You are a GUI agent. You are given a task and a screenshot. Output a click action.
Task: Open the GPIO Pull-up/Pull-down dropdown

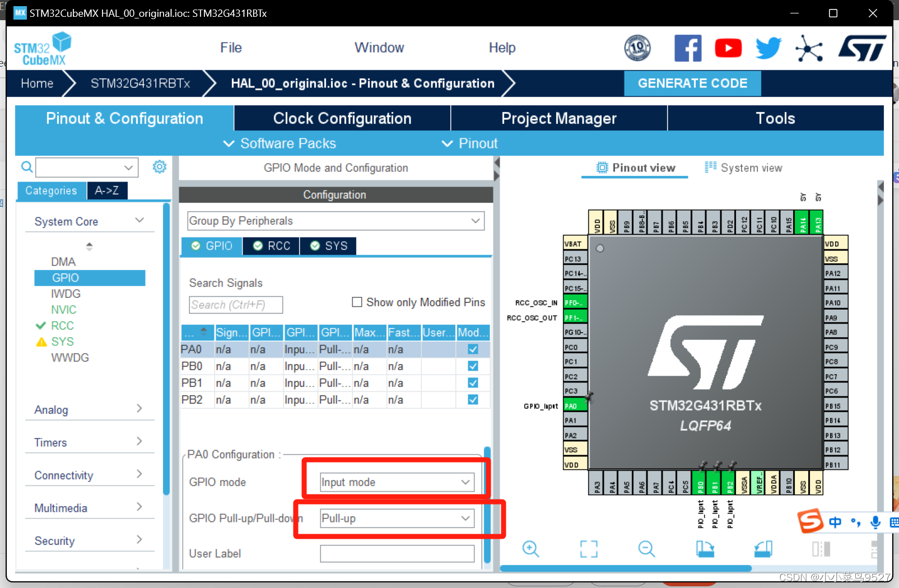tap(397, 519)
